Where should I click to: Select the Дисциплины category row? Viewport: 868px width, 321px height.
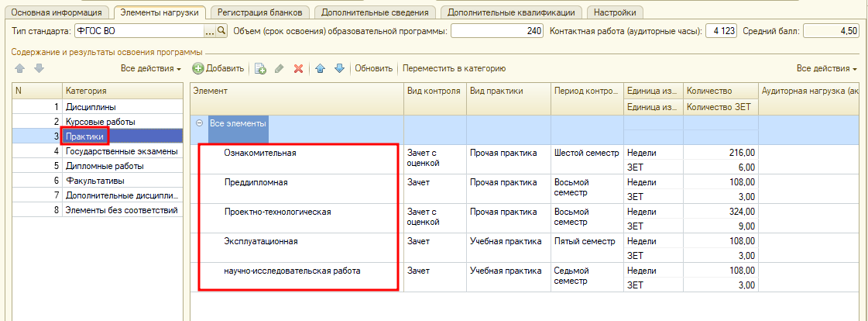91,106
